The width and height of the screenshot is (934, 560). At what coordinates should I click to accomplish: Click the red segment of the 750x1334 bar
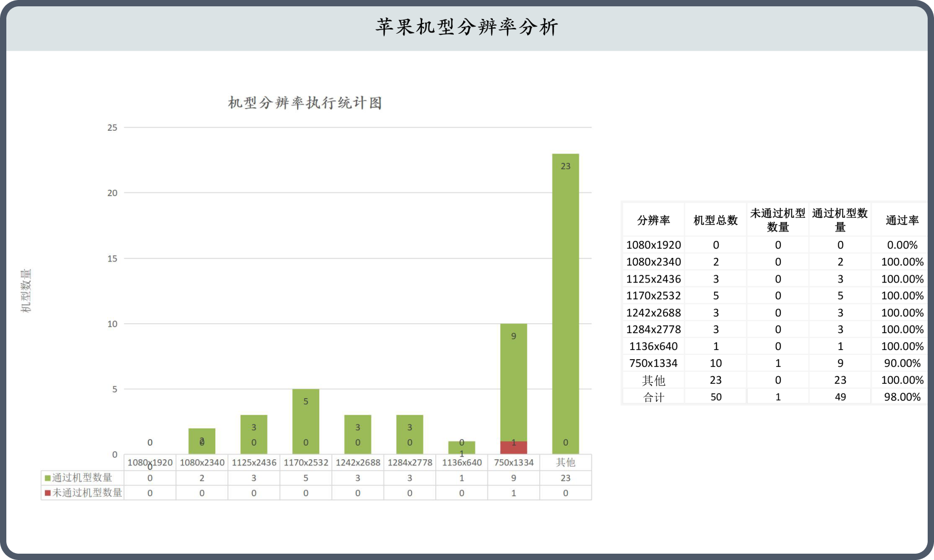point(513,448)
